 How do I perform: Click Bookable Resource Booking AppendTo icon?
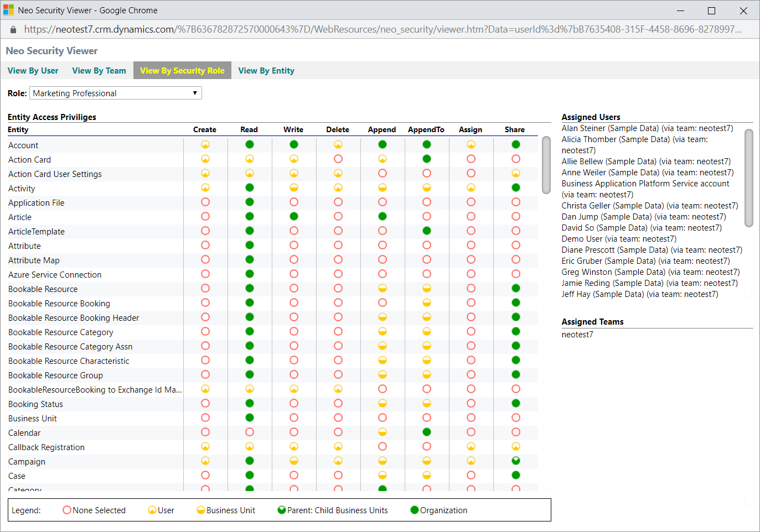click(x=427, y=302)
